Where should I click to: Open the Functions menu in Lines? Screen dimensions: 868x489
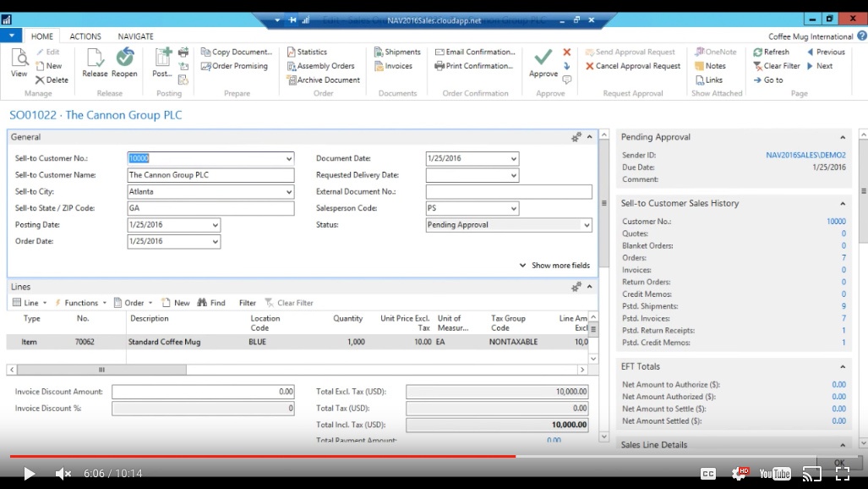coord(80,303)
